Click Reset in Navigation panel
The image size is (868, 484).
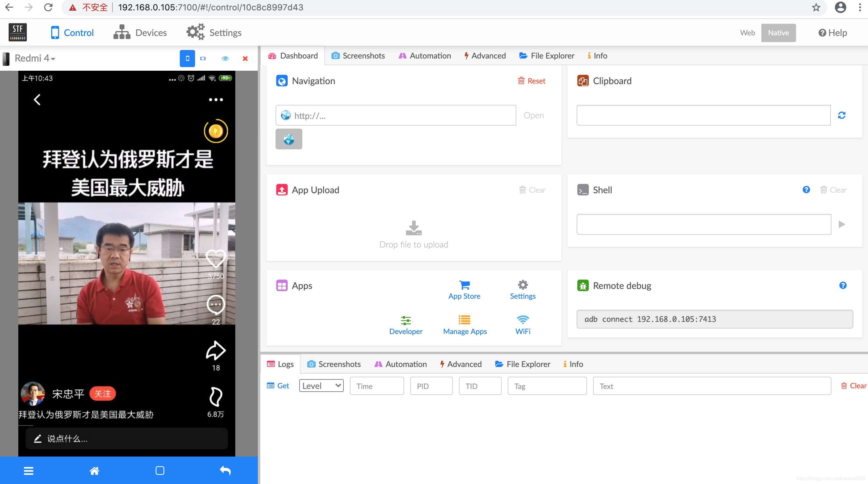pyautogui.click(x=532, y=81)
